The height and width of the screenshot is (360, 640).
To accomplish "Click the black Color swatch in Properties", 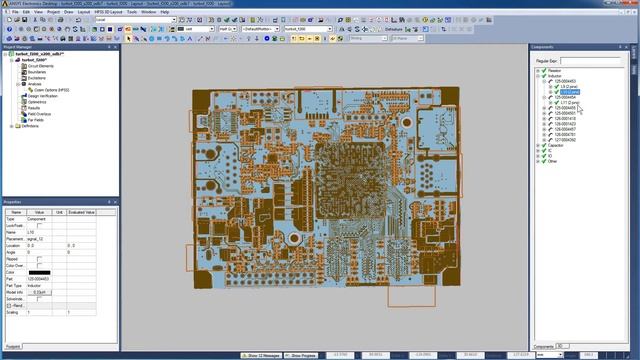I will (40, 272).
